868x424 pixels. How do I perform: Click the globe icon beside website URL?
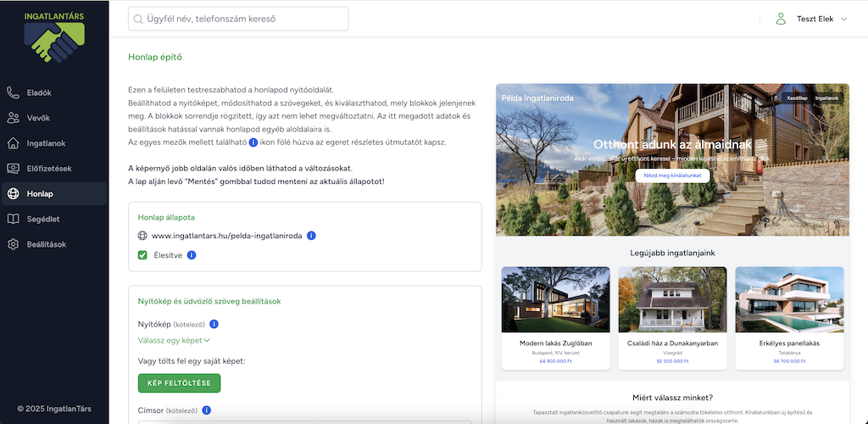(142, 235)
